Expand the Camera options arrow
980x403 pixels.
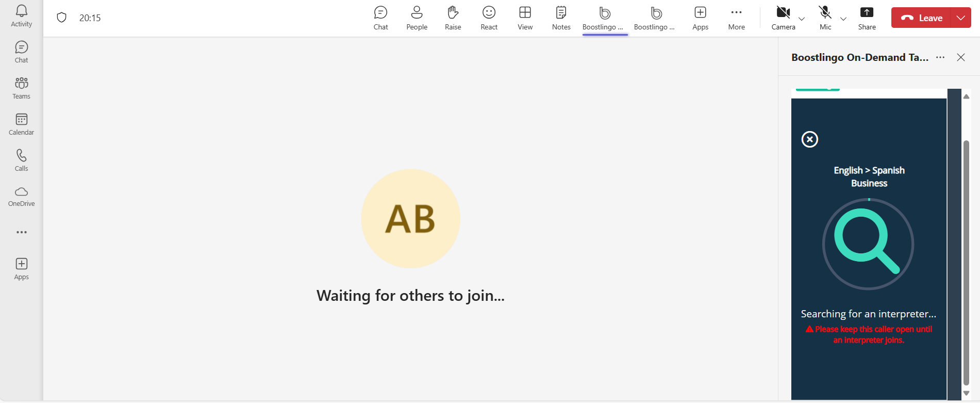pyautogui.click(x=802, y=19)
